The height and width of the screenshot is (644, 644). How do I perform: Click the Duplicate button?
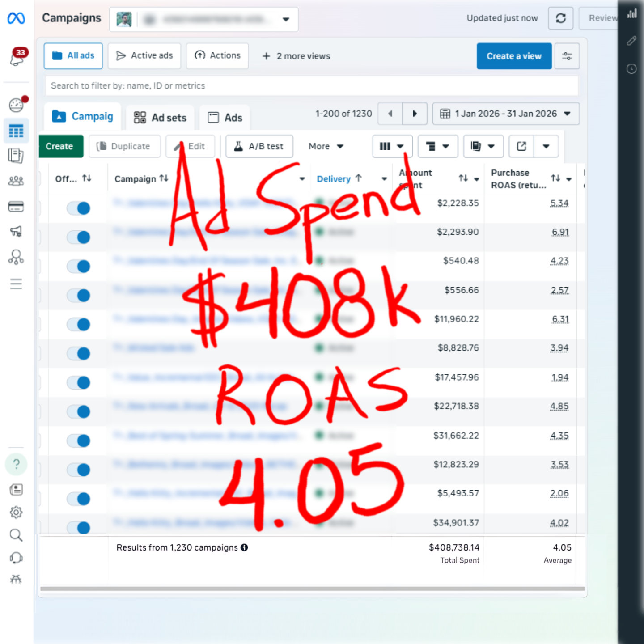click(125, 146)
